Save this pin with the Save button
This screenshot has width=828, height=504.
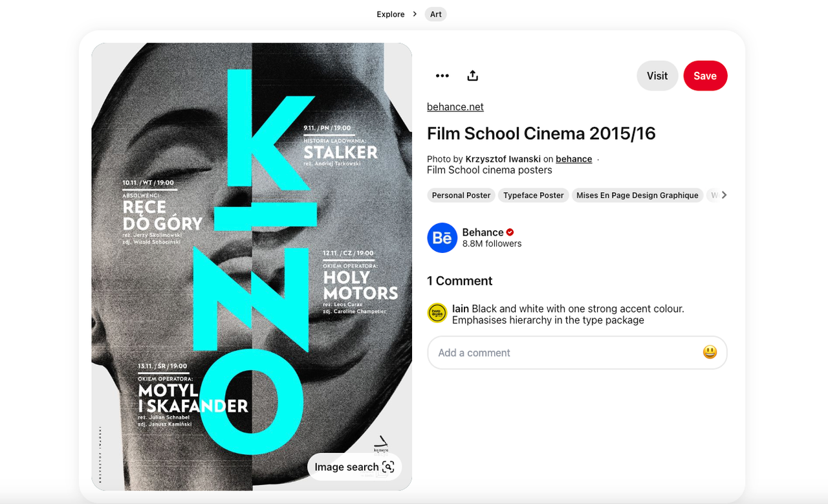click(705, 76)
